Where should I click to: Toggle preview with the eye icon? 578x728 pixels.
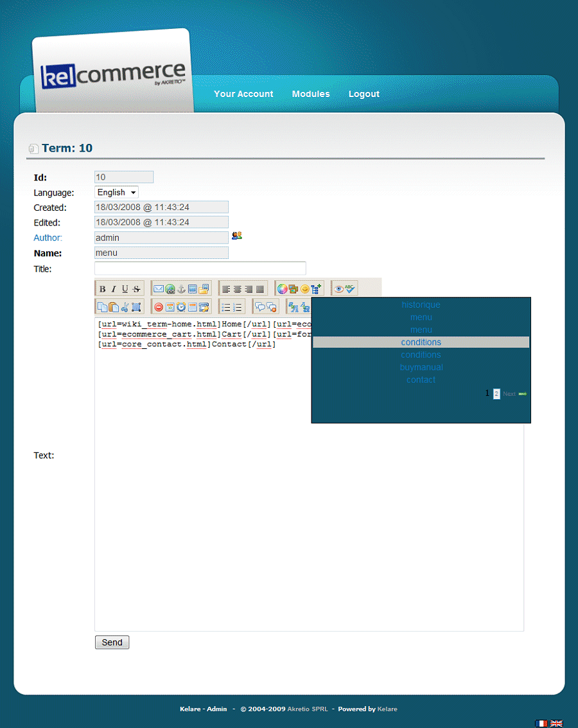pos(338,289)
